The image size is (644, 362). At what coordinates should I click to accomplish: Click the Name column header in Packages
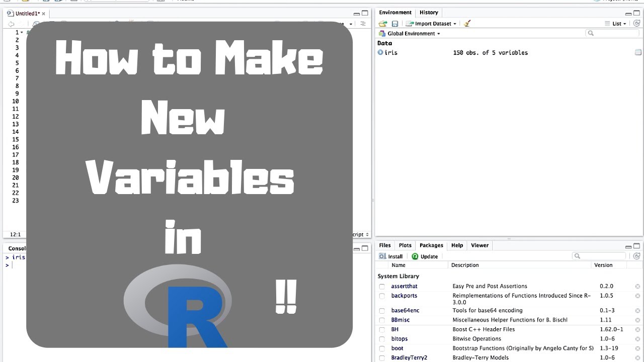pos(398,265)
